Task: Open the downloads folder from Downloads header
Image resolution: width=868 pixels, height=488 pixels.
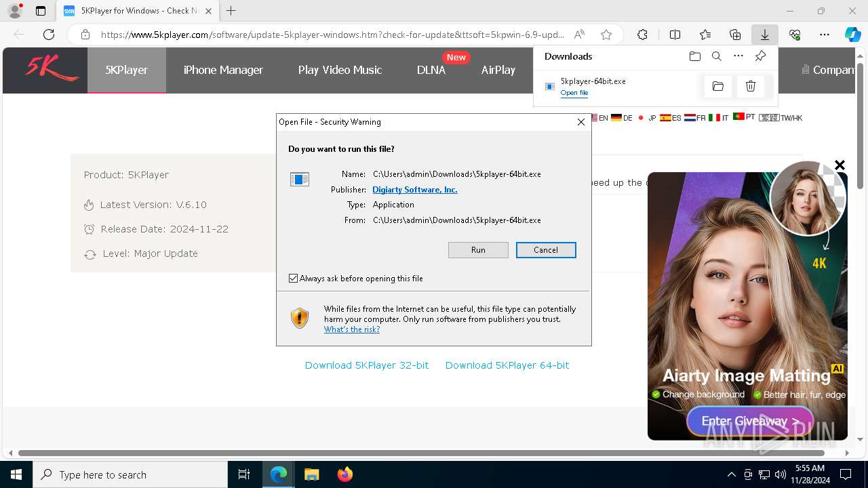Action: pyautogui.click(x=694, y=56)
